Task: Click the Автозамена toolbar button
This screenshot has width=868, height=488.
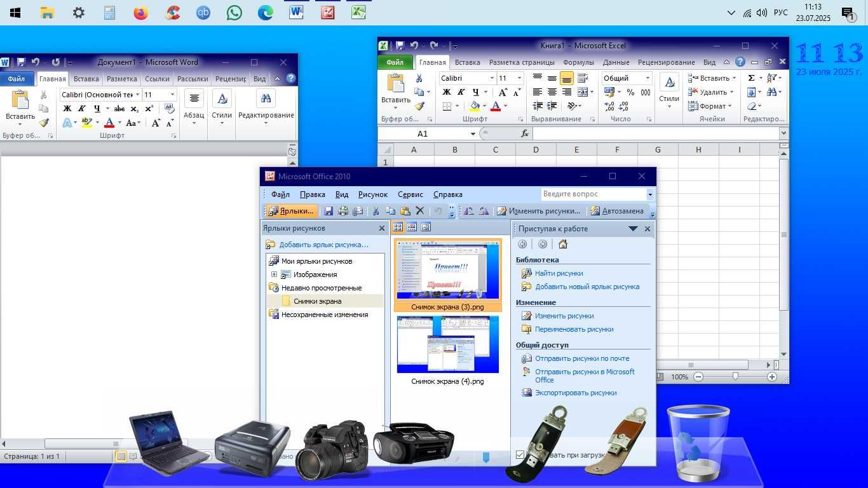Action: (616, 211)
